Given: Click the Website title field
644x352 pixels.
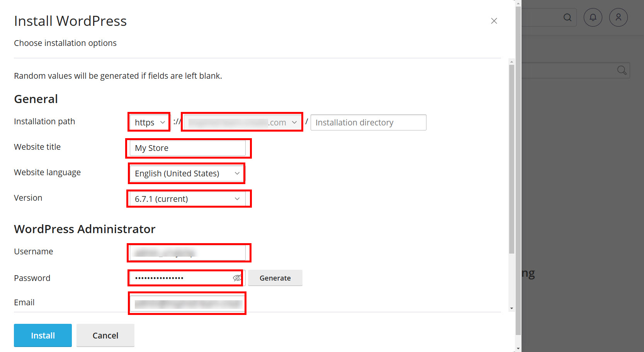Looking at the screenshot, I should 188,148.
